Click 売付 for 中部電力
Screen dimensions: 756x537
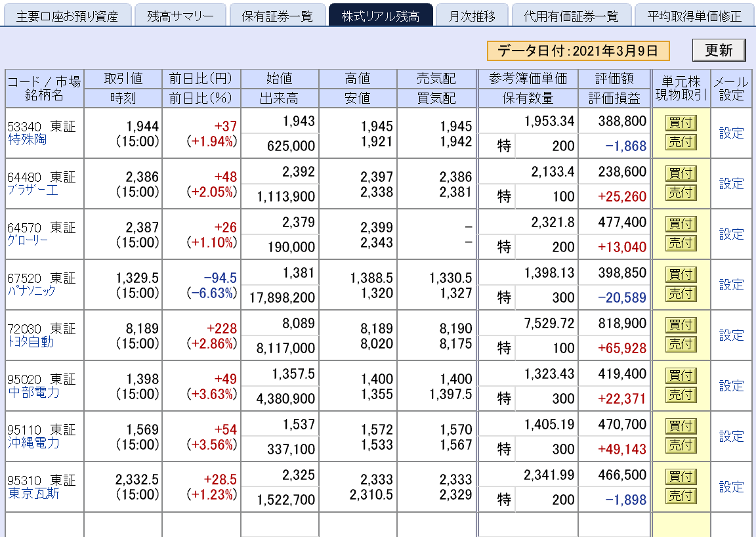tap(681, 395)
